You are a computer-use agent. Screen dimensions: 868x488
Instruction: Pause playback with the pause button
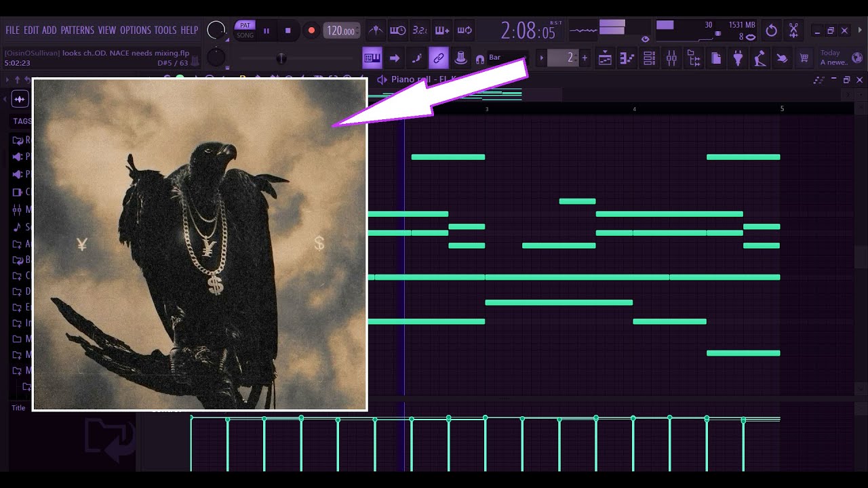coord(267,30)
